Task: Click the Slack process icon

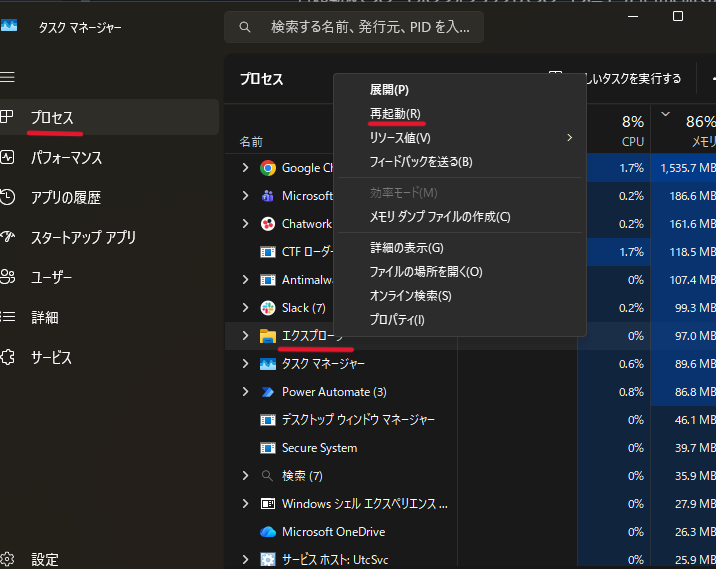Action: point(268,308)
